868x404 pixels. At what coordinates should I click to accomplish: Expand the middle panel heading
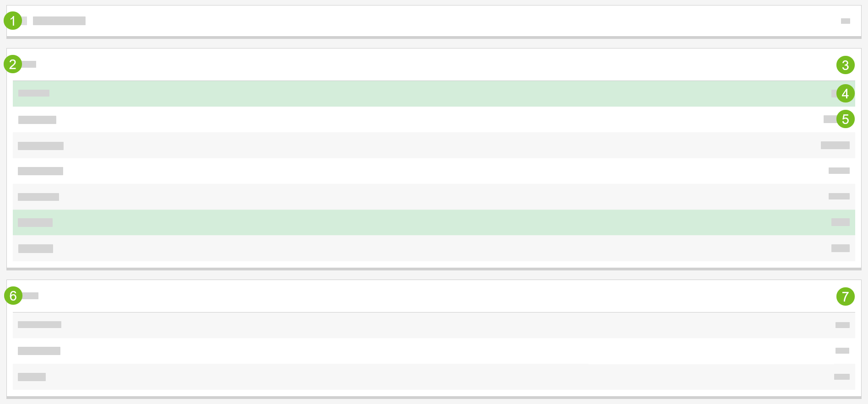click(x=30, y=64)
